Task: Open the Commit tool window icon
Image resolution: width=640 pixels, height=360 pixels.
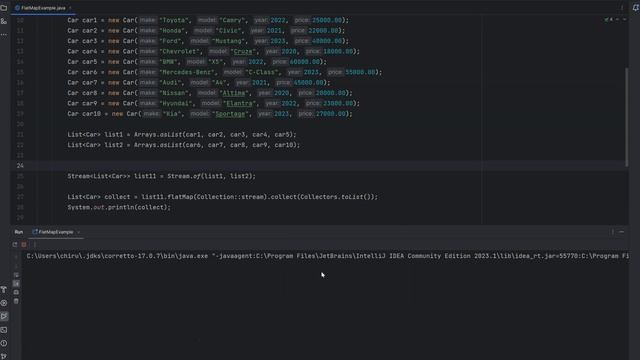Action: click(4, 21)
